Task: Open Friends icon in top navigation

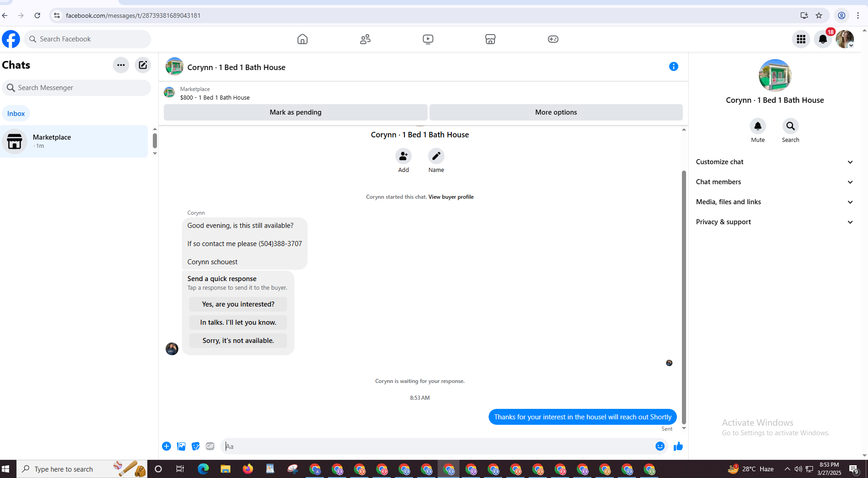Action: (x=365, y=39)
